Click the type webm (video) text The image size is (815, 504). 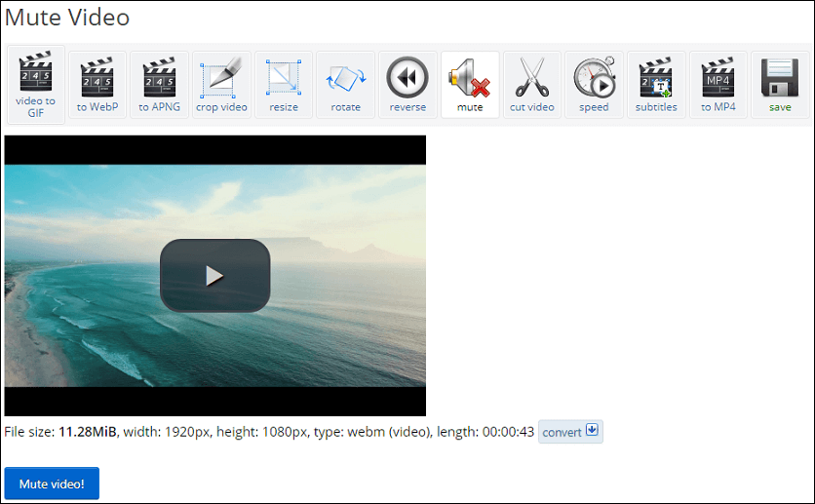372,432
